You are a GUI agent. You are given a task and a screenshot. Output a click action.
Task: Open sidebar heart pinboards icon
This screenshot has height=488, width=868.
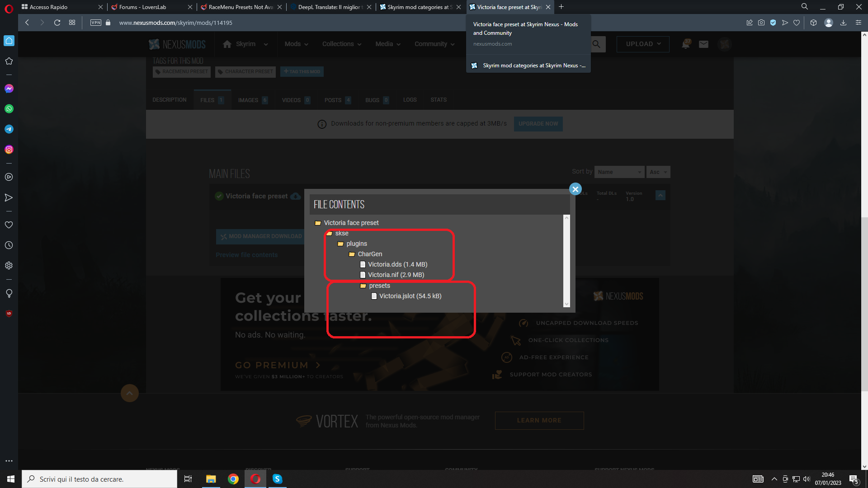pos(9,225)
